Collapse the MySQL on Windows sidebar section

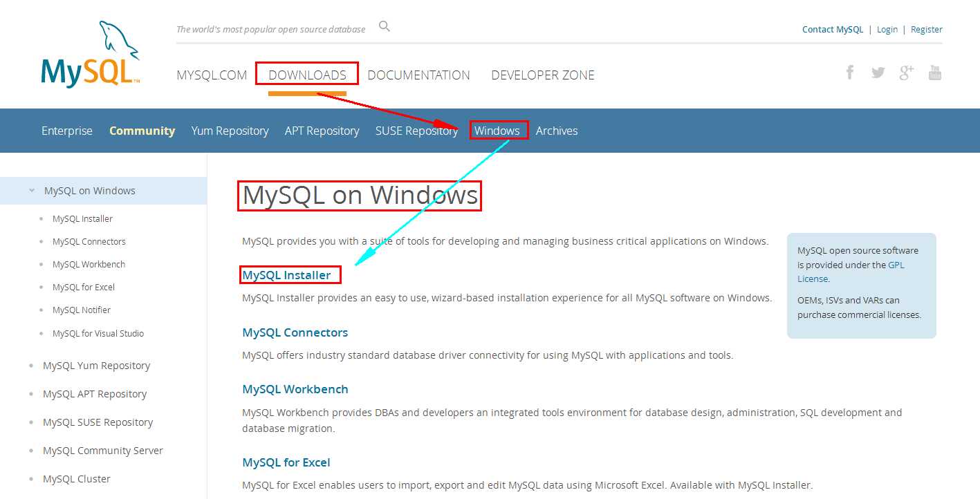pyautogui.click(x=32, y=191)
